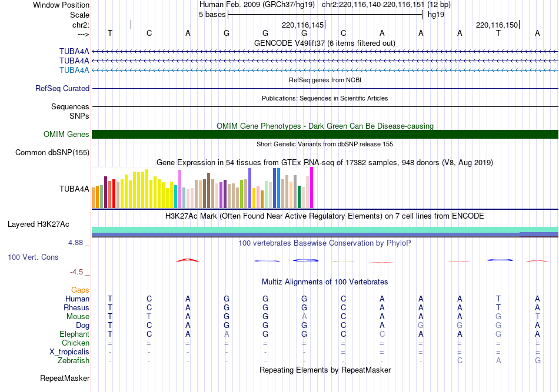Click the GENCODE V49lift37 track title
This screenshot has width=559, height=392.
325,43
